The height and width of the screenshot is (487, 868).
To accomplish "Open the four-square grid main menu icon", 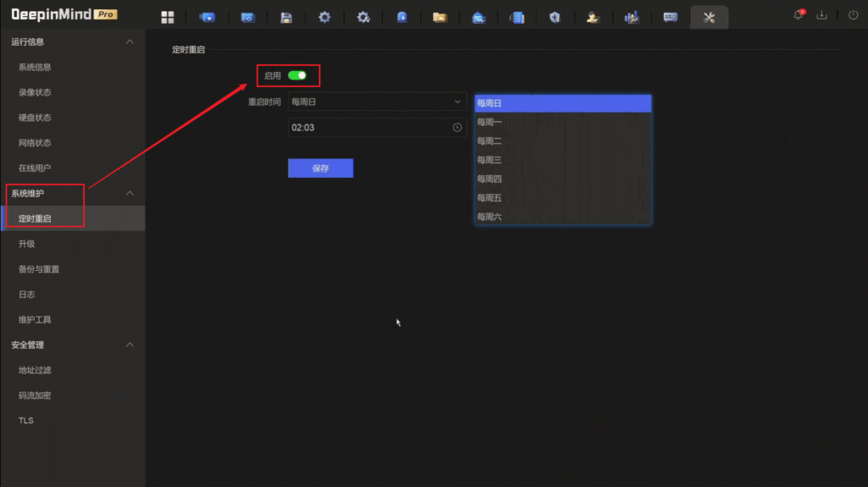I will coord(167,17).
